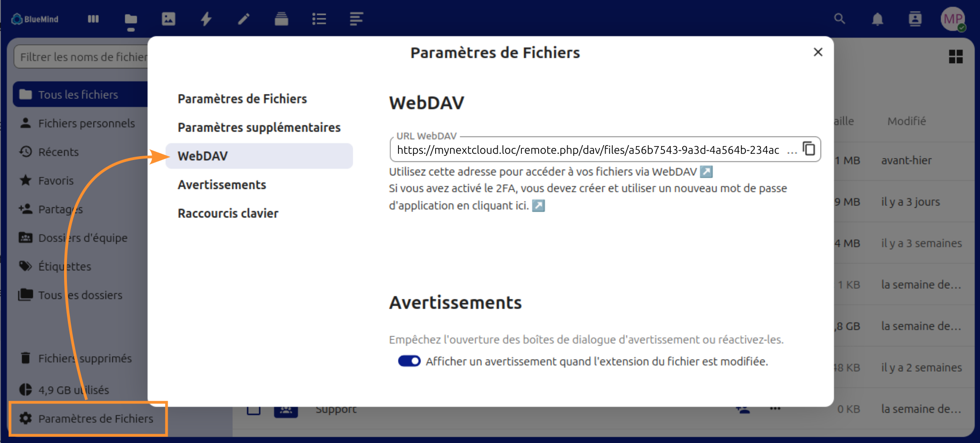Open the Activity lightning bolt icon
This screenshot has height=443, width=980.
206,19
